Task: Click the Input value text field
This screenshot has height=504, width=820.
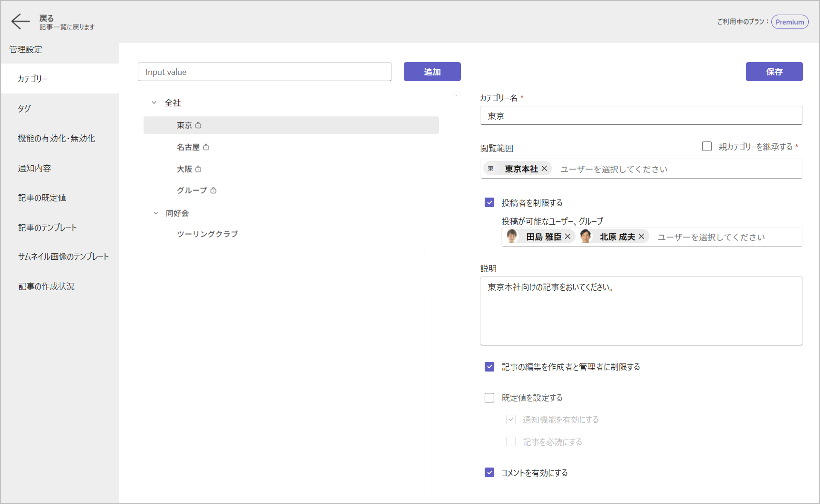Action: click(265, 72)
